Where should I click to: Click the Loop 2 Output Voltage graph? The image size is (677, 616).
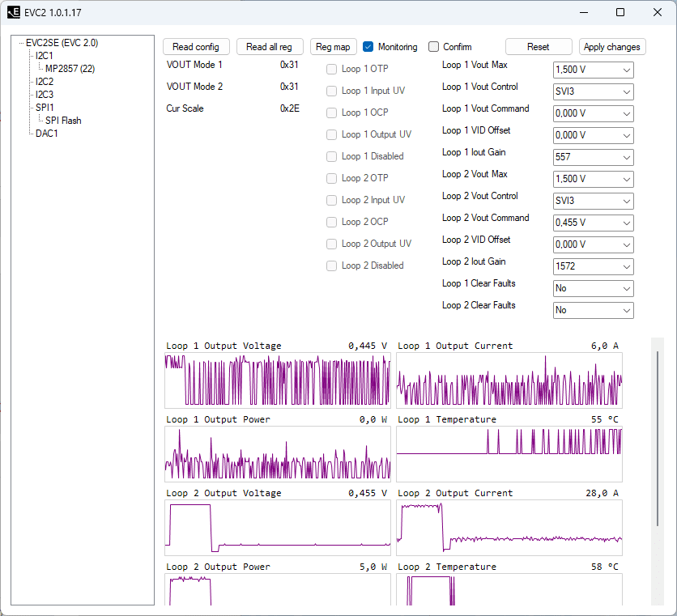[x=278, y=528]
